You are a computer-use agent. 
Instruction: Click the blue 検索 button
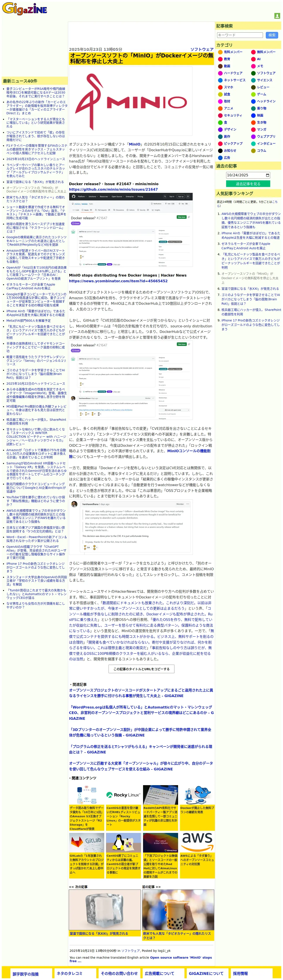272,35
